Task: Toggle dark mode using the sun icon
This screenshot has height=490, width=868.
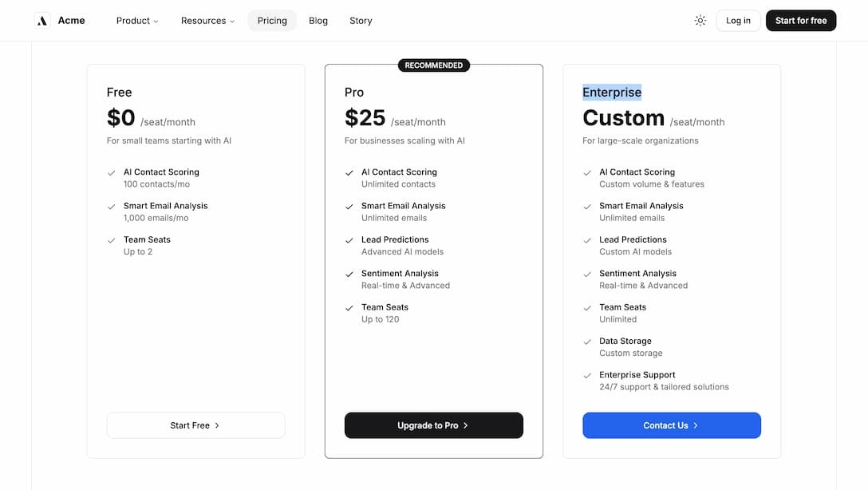Action: pyautogui.click(x=700, y=20)
